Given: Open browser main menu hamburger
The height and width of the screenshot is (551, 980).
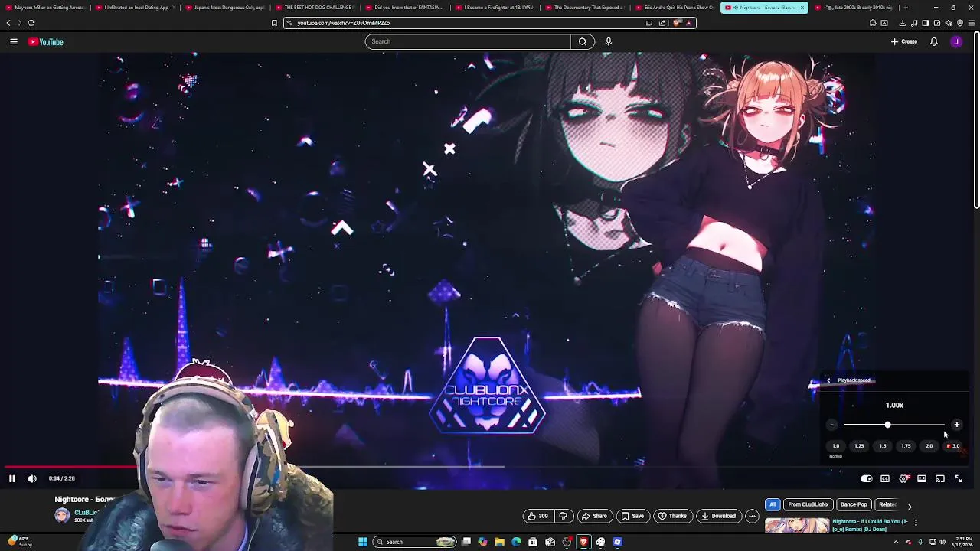Looking at the screenshot, I should pos(972,23).
